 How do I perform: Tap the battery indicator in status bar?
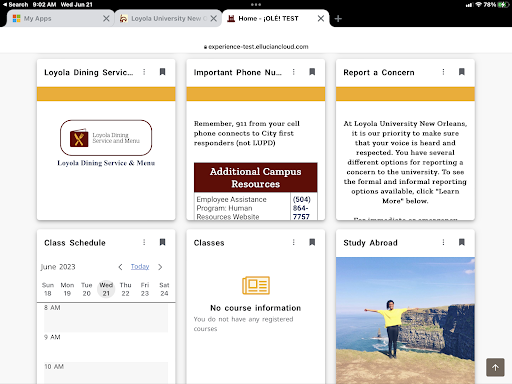point(503,5)
